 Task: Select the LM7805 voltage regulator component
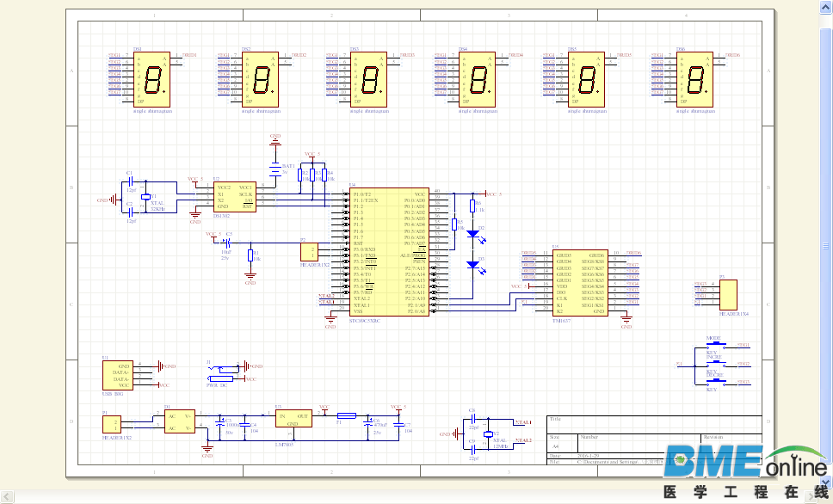[x=293, y=419]
